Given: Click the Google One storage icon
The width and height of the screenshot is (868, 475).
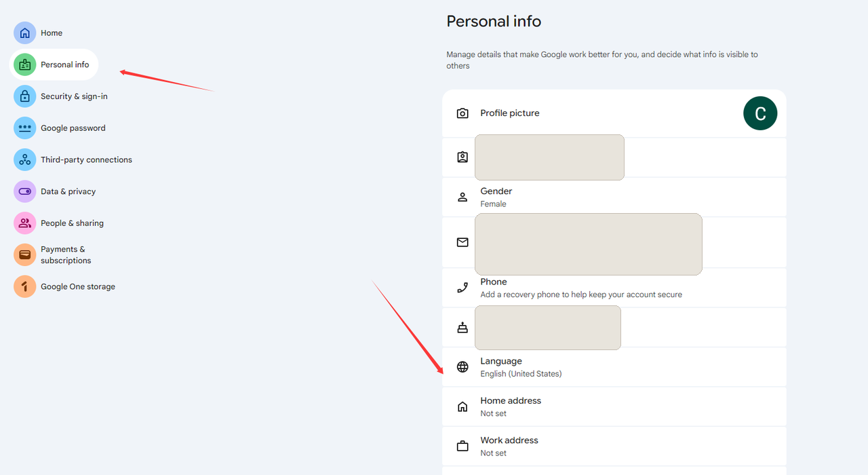Looking at the screenshot, I should pos(25,286).
